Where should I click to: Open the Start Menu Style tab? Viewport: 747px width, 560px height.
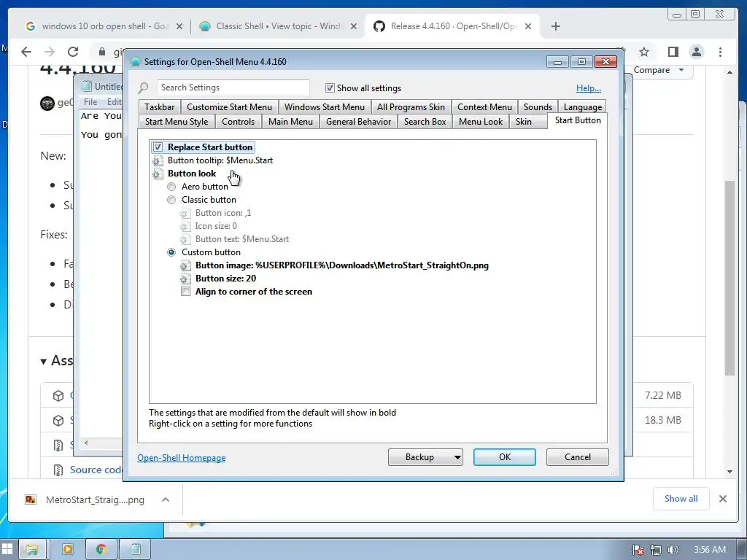(x=177, y=122)
